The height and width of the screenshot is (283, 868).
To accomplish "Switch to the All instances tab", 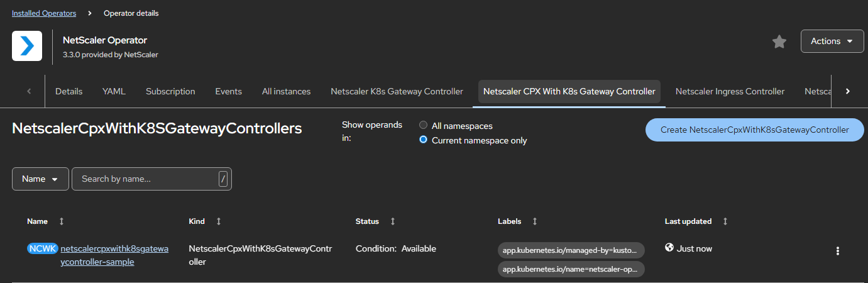I will pos(286,92).
